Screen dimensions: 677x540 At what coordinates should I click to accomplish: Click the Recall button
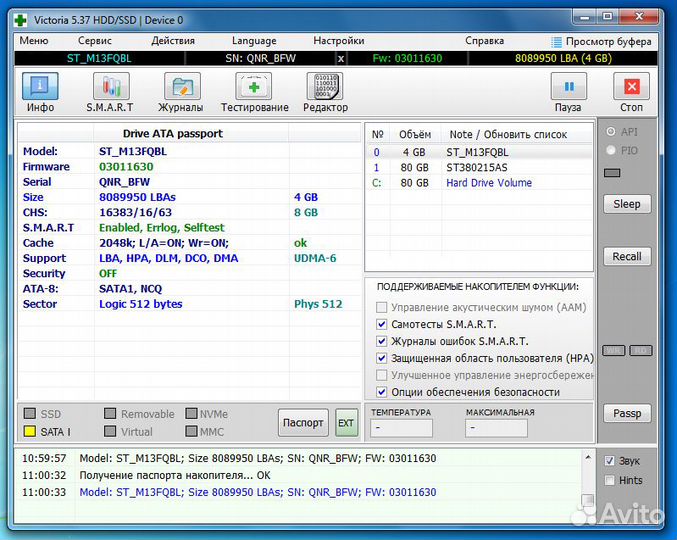point(627,256)
